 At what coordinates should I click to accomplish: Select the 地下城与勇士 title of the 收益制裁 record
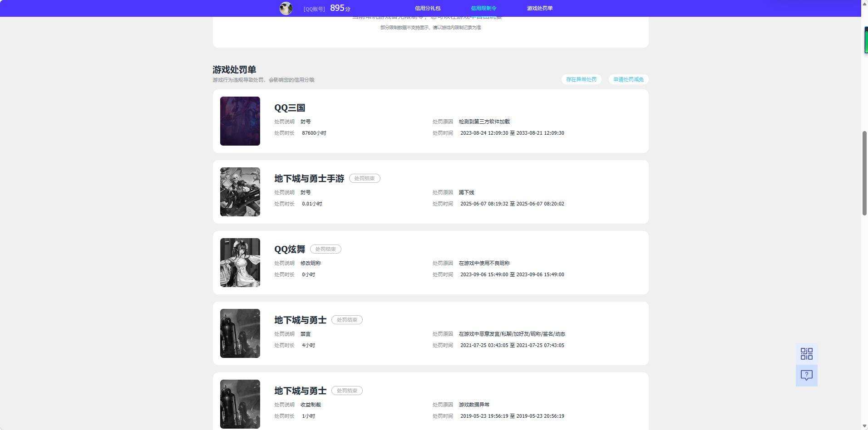pos(300,391)
